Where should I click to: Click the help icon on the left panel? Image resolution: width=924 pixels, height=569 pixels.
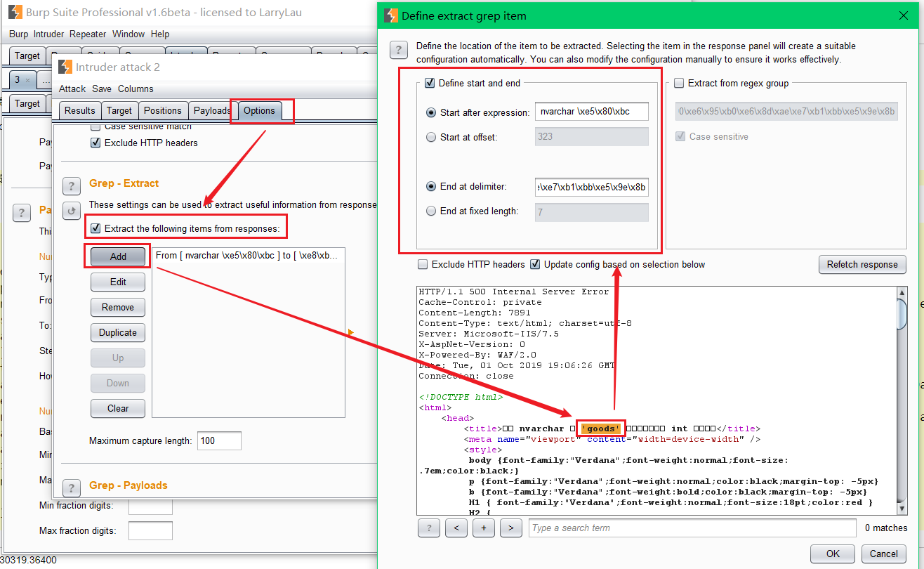coord(21,212)
